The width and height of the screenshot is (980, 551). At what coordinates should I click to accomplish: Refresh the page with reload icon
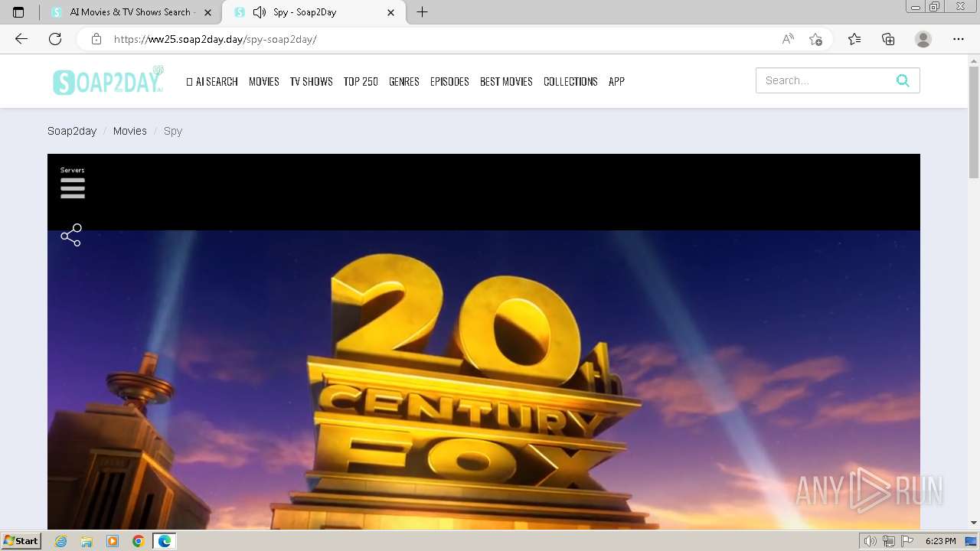tap(55, 39)
